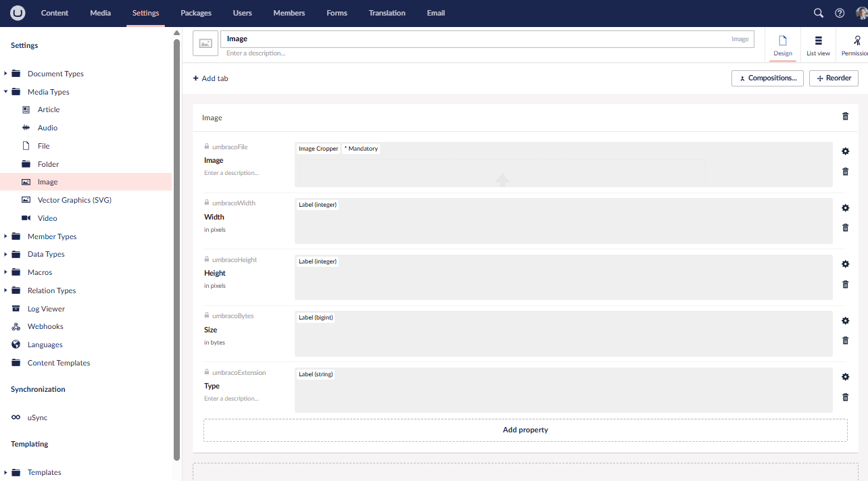Click the gear icon for Size property
This screenshot has height=481, width=868.
tap(845, 321)
